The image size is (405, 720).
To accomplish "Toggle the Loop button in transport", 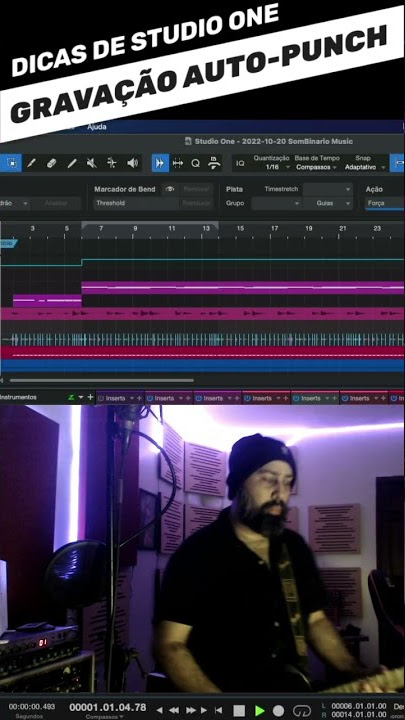I will point(302,710).
